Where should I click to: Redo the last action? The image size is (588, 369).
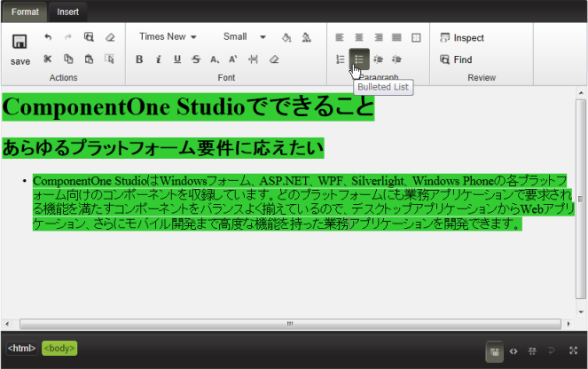click(x=68, y=36)
